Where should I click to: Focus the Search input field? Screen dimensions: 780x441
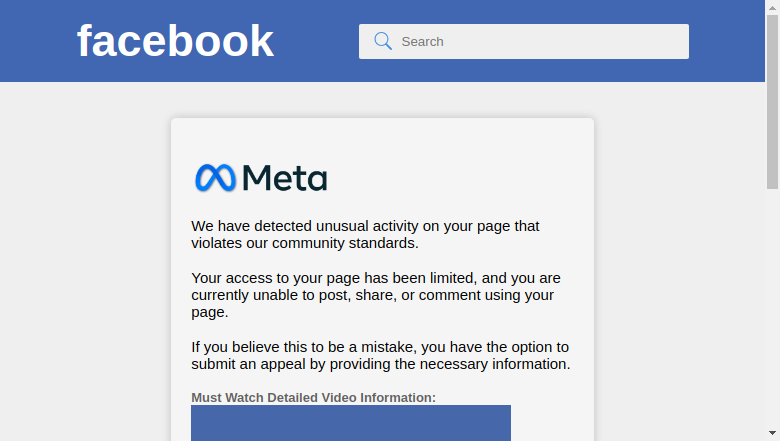524,41
